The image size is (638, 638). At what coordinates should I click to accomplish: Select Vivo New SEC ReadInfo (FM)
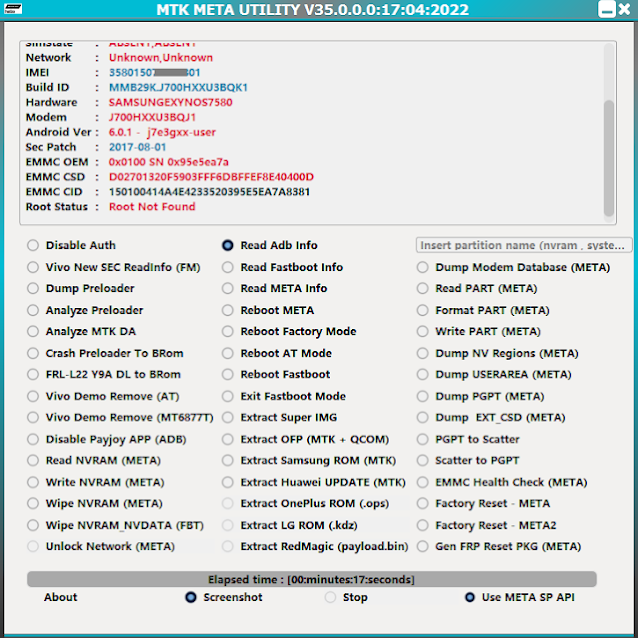point(33,267)
